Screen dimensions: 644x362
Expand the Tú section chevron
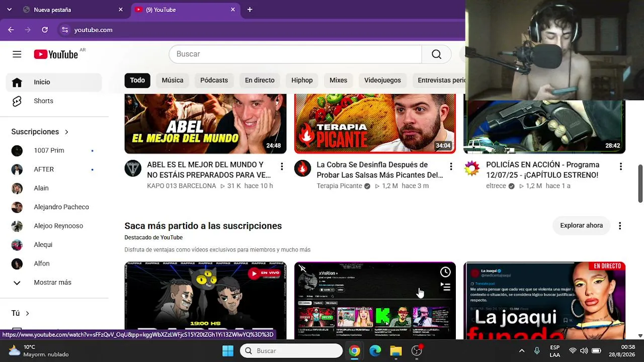point(27,313)
